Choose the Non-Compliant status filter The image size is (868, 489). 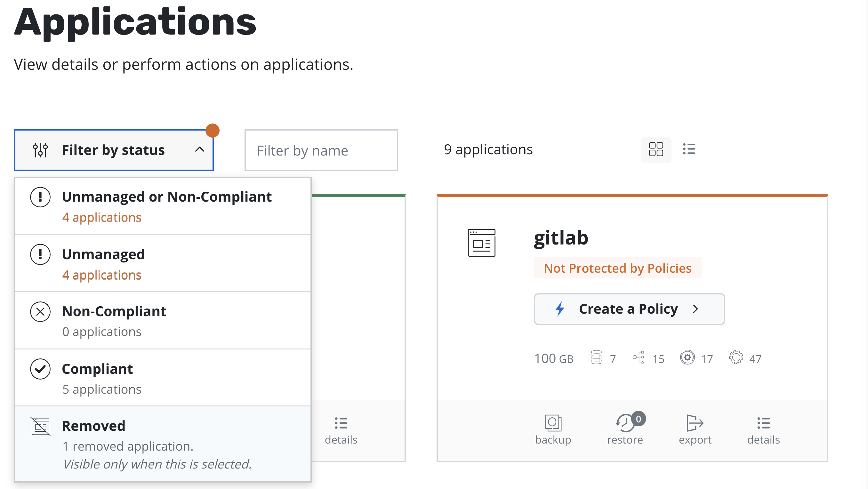pyautogui.click(x=163, y=320)
